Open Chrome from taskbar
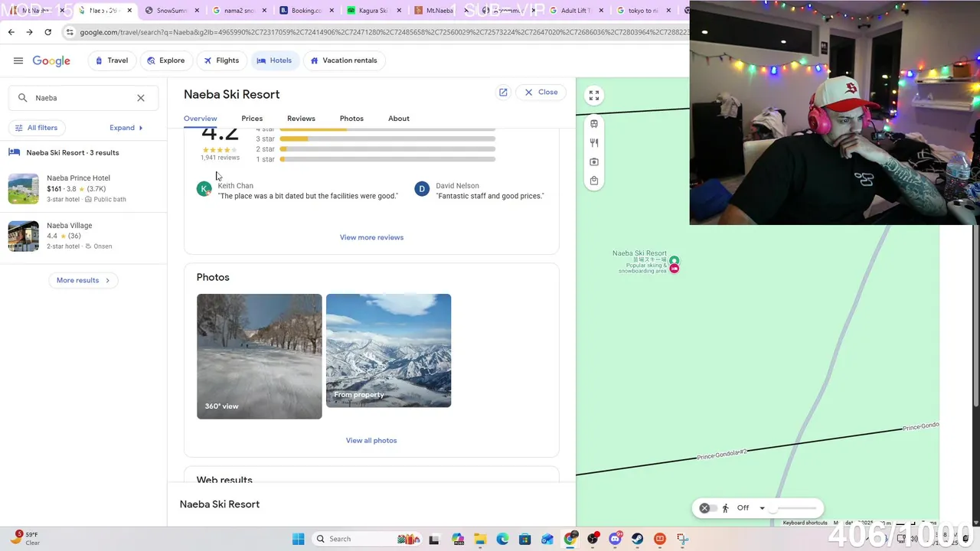Viewport: 980px width, 551px height. (x=570, y=539)
